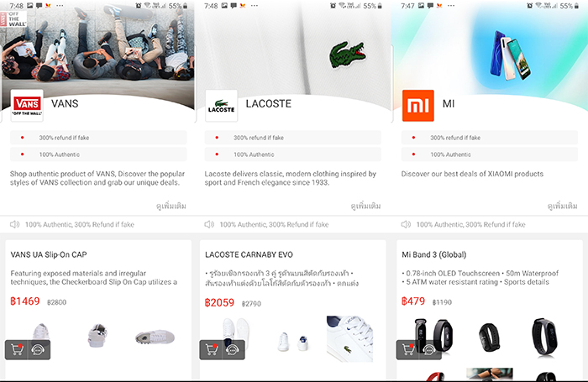Open cart icon under VANS Slip-On product
The width and height of the screenshot is (588, 382).
pyautogui.click(x=17, y=350)
